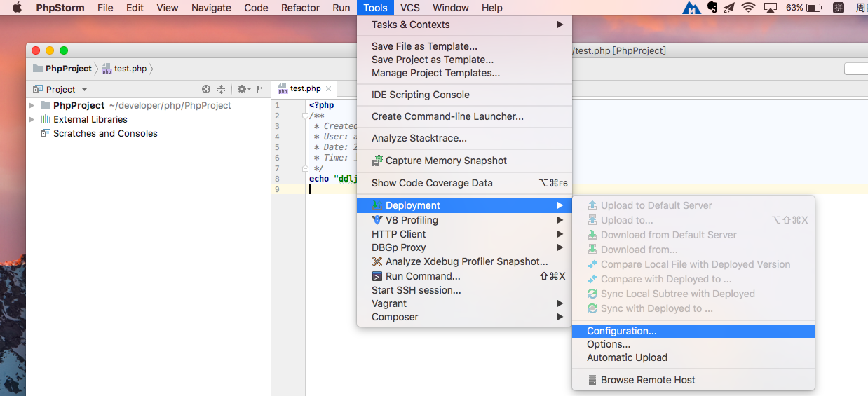Image resolution: width=868 pixels, height=396 pixels.
Task: Click Scratches and Consoles icon
Action: [46, 133]
